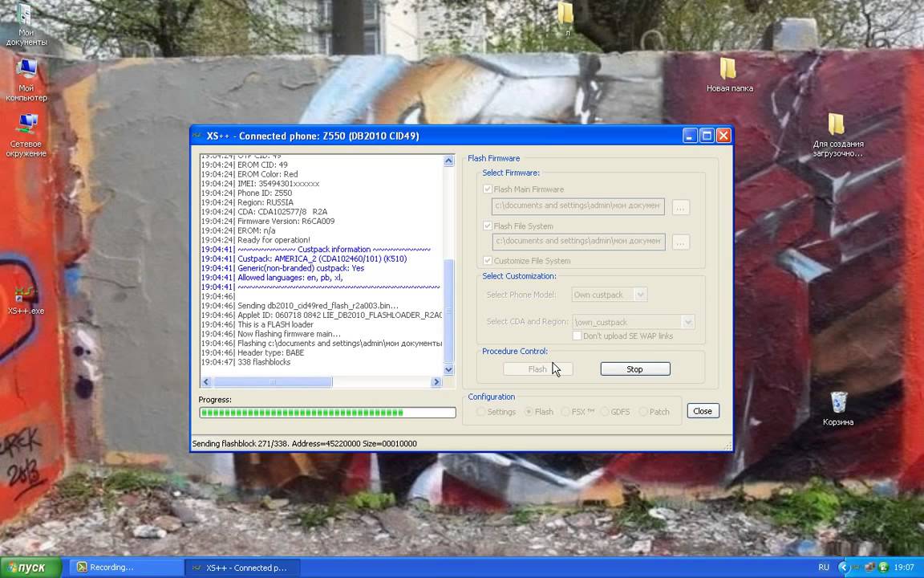Screen dimensions: 924x578
Task: Switch to XS++ taskbar item
Action: 242,568
